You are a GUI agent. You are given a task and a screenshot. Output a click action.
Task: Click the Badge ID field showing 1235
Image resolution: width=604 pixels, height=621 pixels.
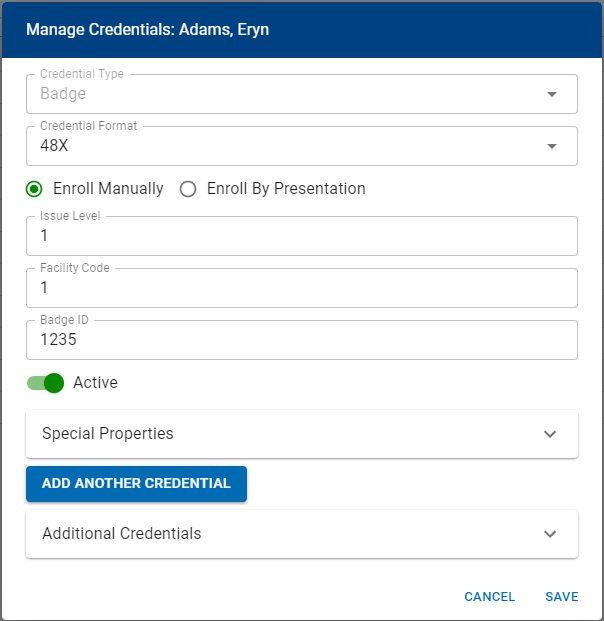click(x=300, y=341)
